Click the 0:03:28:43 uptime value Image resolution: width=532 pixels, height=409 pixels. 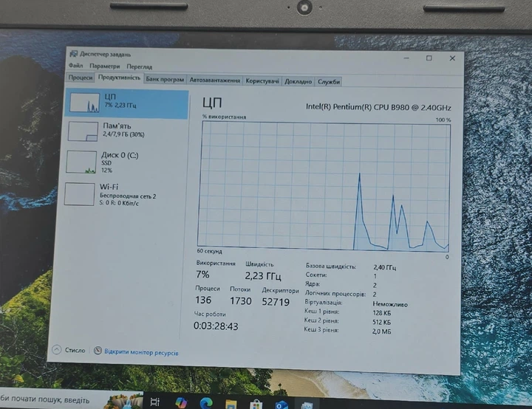pyautogui.click(x=216, y=326)
